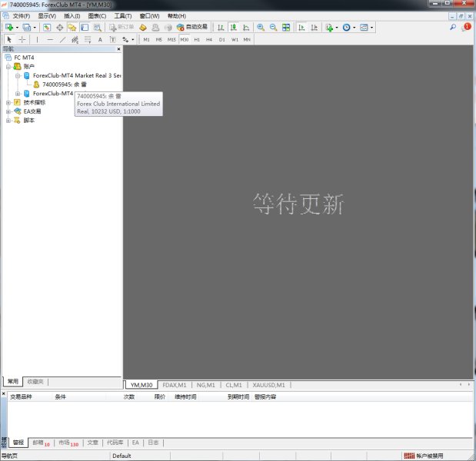Toggle the H4 timeframe button
Image resolution: width=476 pixels, height=461 pixels.
click(209, 39)
